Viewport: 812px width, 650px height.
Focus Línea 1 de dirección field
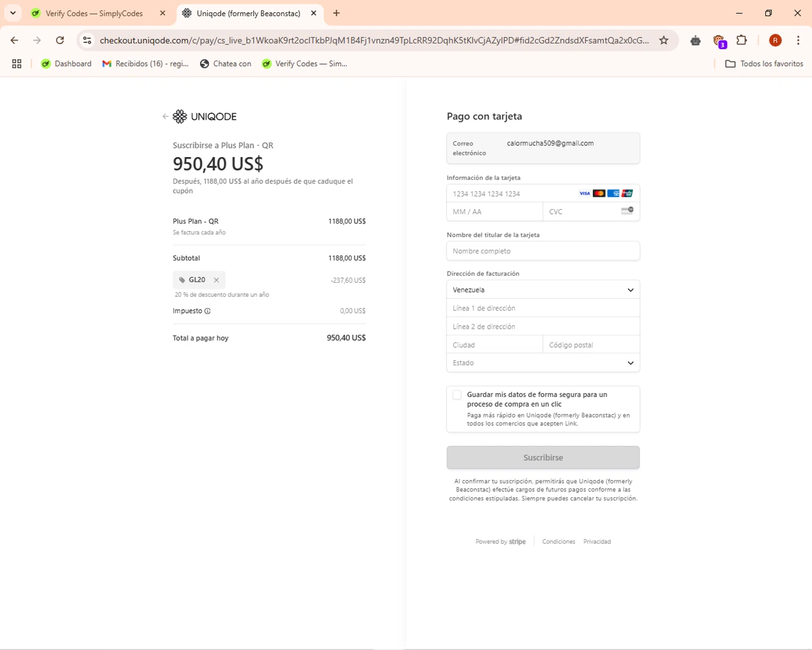pos(543,308)
